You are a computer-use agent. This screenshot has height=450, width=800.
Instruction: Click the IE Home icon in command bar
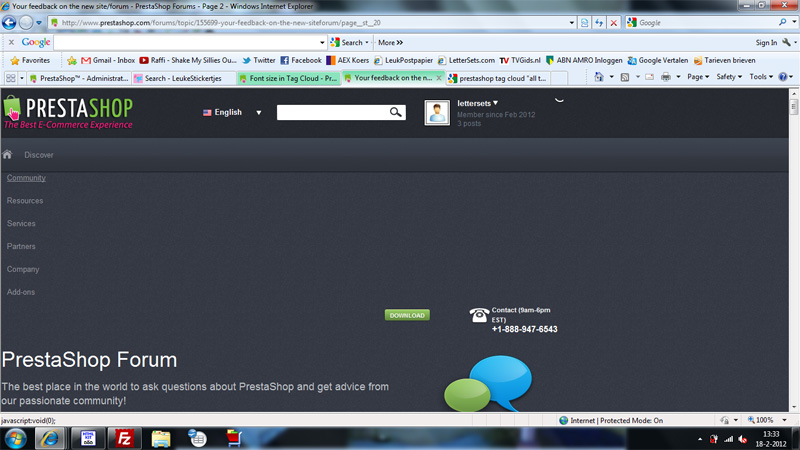point(599,77)
